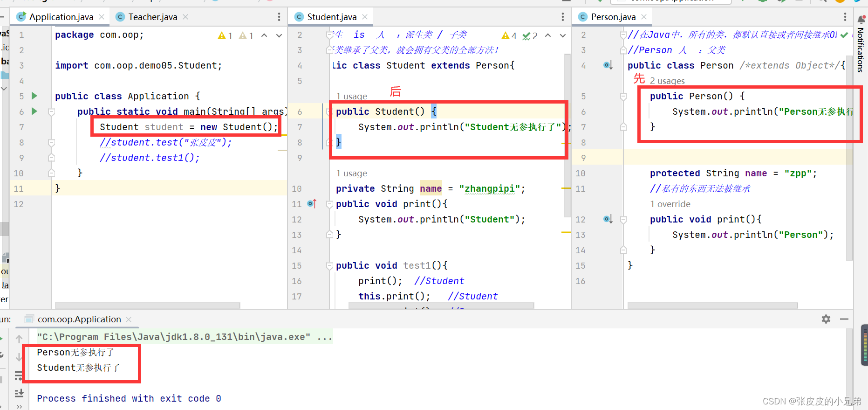Image resolution: width=868 pixels, height=410 pixels.
Task: Open the com.oop.Application run tab
Action: pos(79,320)
